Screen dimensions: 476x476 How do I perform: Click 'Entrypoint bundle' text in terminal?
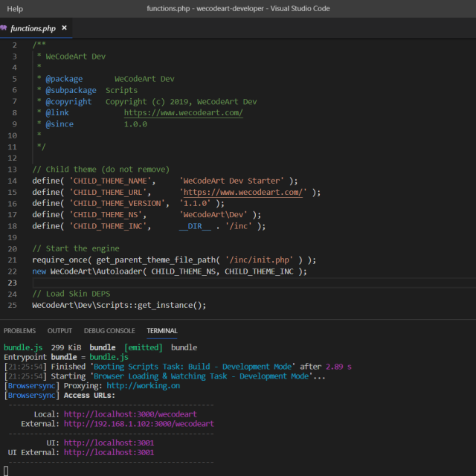click(40, 357)
